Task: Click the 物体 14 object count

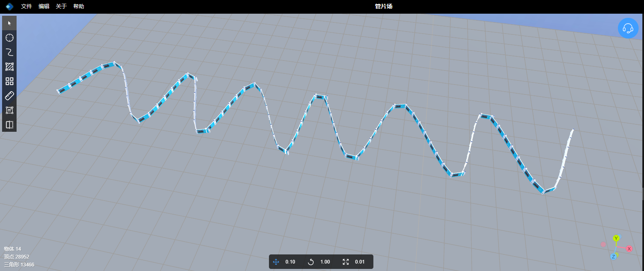Action: click(12, 249)
